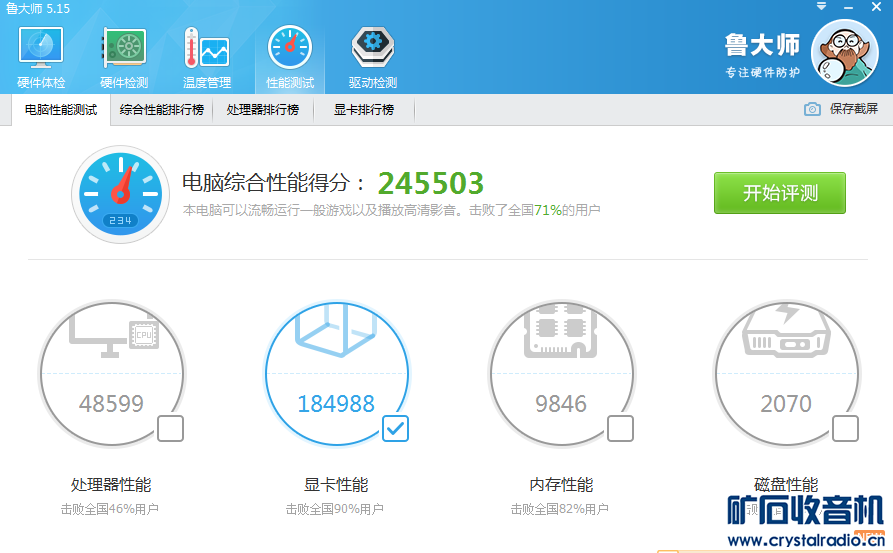
Task: Open 硬件检测 hardware detection section
Action: point(124,58)
